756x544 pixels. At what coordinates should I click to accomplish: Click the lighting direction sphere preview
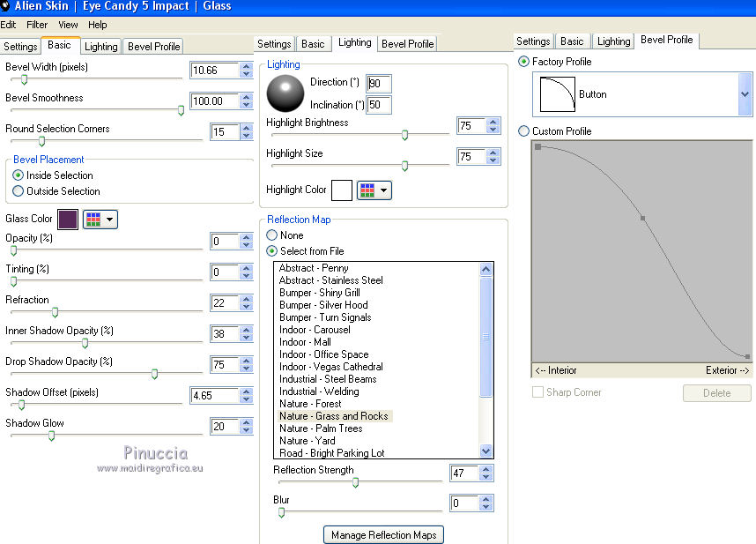pyautogui.click(x=284, y=92)
